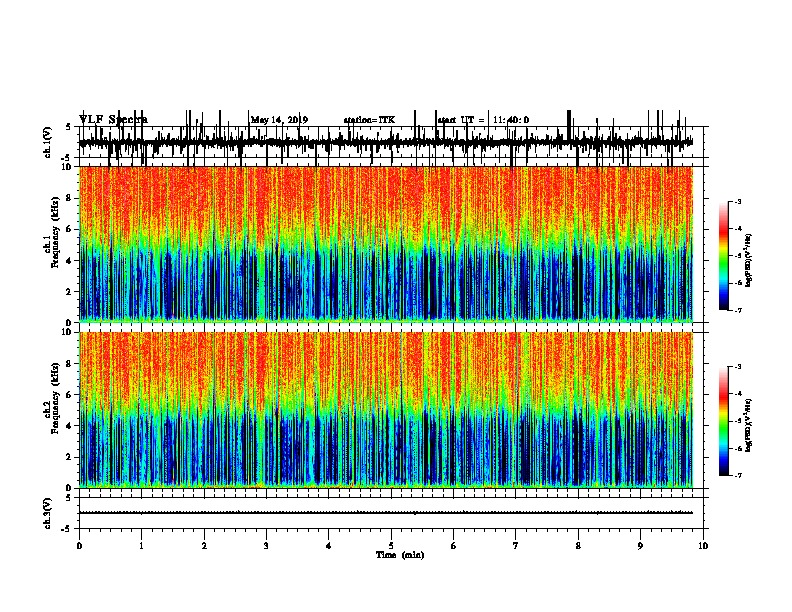This screenshot has height=612, width=792.
Task: Click the "-5" value on ch.2 colorbar
Action: point(737,421)
